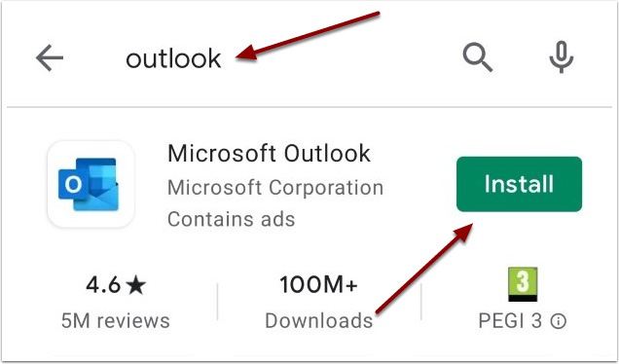The height and width of the screenshot is (364, 619).
Task: Click the envelope part of Outlook logo
Action: click(96, 197)
